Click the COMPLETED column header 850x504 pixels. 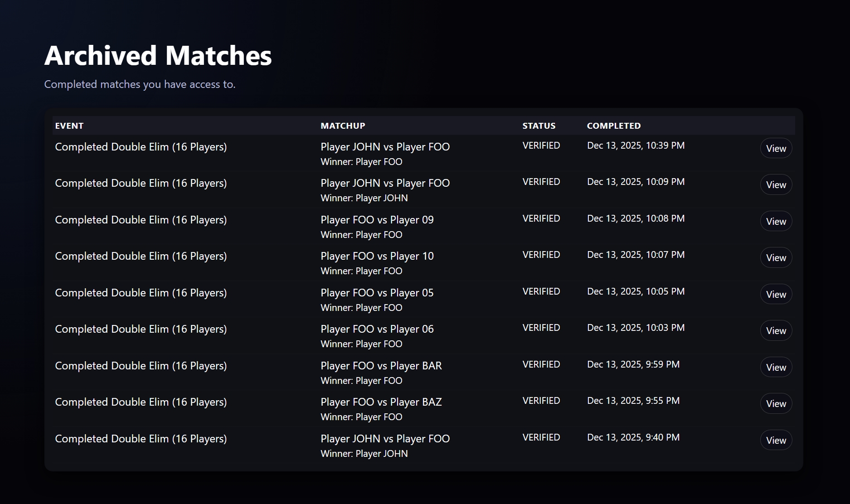click(x=613, y=126)
